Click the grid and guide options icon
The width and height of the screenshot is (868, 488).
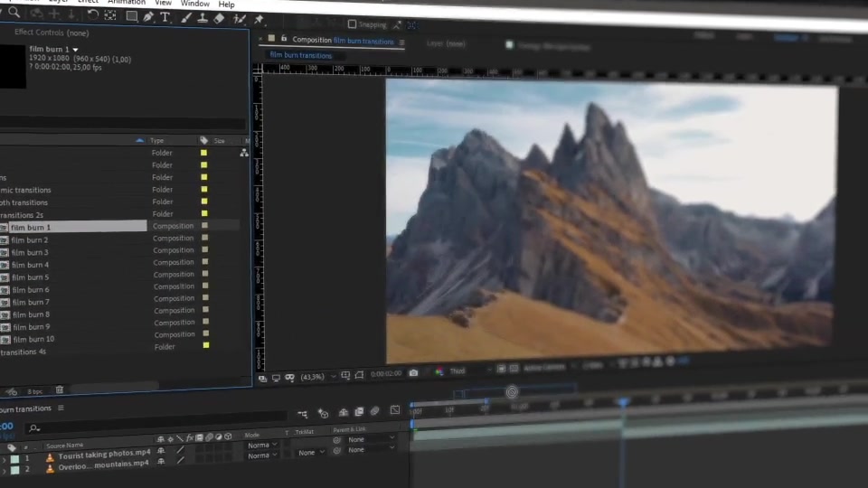345,376
